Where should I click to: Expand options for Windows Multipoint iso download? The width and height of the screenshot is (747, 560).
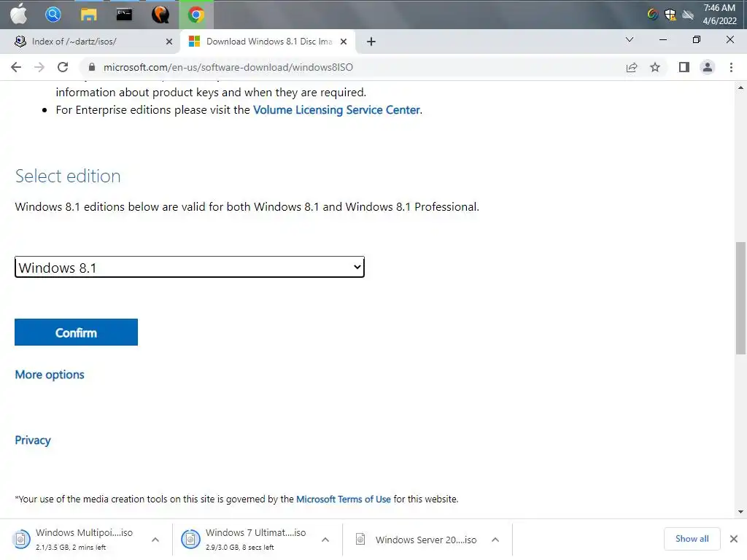[x=155, y=540]
